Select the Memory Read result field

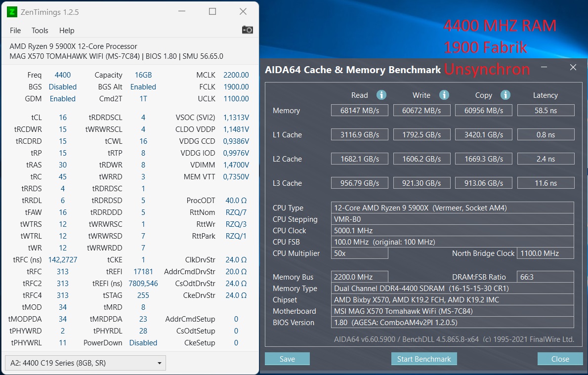click(x=359, y=110)
